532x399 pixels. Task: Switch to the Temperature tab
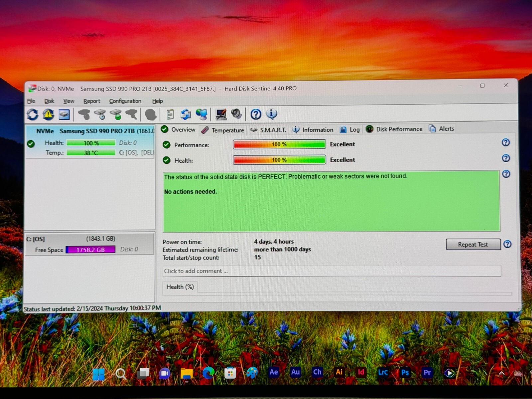click(x=223, y=130)
